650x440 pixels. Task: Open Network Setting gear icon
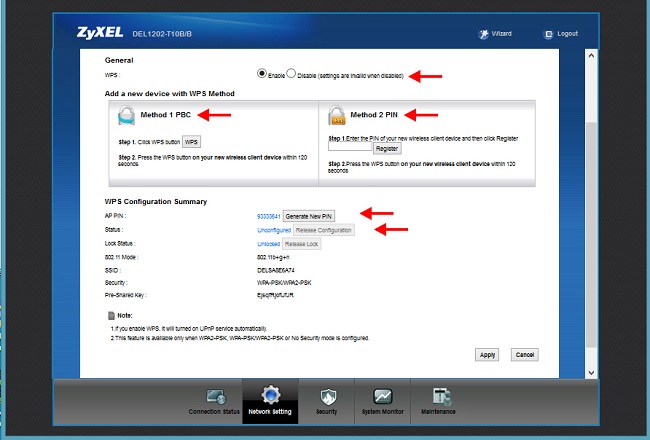point(270,395)
